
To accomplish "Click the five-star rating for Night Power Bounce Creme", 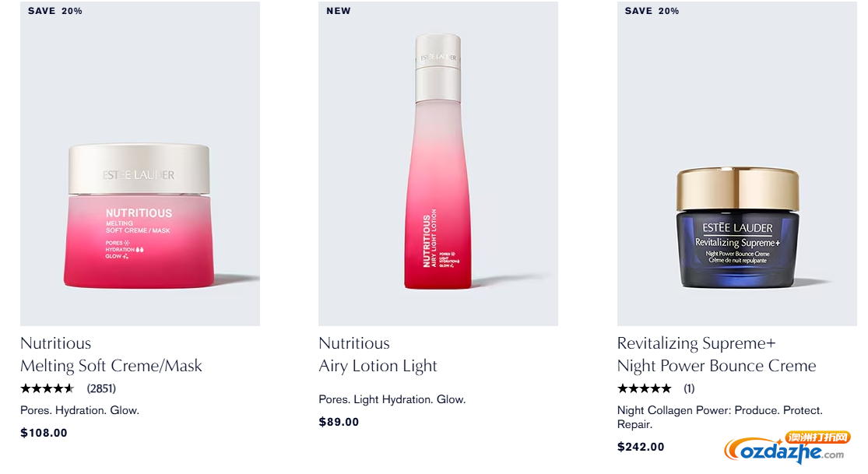I will [645, 388].
